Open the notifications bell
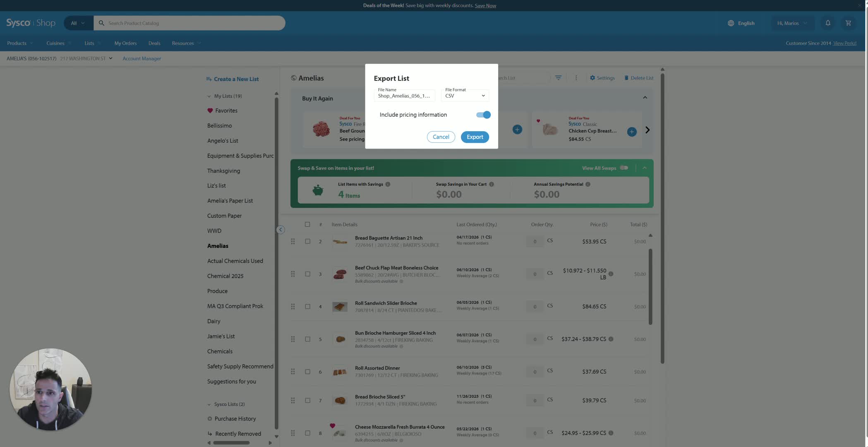The height and width of the screenshot is (447, 868). 828,23
